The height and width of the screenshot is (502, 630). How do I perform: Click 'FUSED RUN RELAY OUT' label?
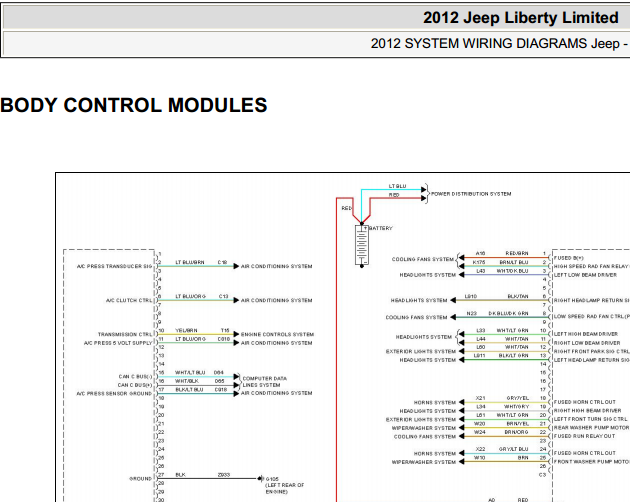[x=584, y=436]
